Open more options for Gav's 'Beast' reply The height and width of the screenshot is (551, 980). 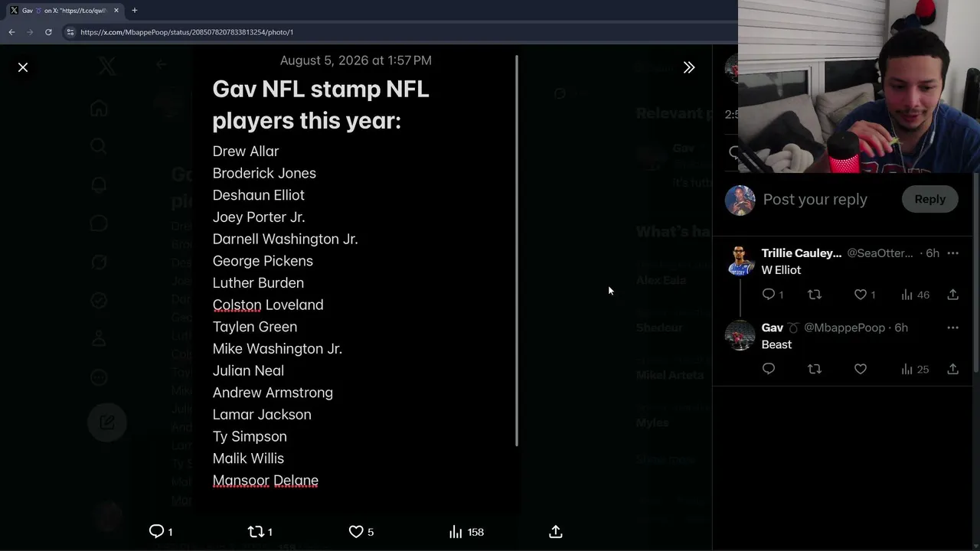click(x=952, y=328)
